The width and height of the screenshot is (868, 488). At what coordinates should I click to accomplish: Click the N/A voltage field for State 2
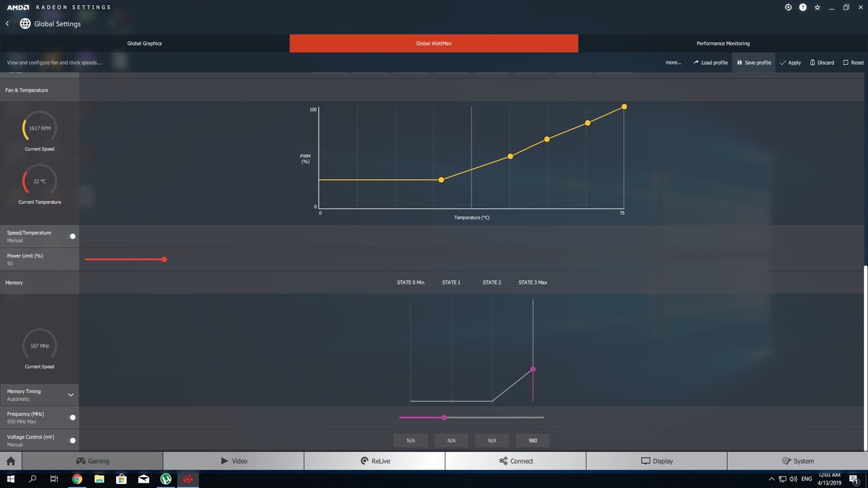[492, 441]
